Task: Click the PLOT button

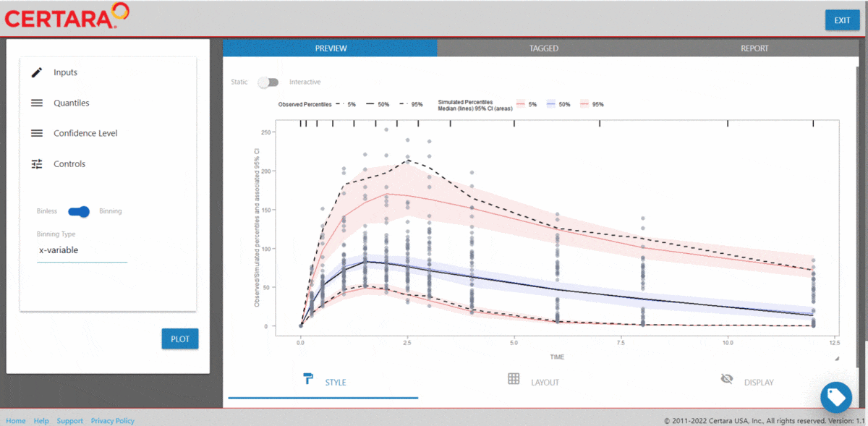Action: (x=179, y=338)
